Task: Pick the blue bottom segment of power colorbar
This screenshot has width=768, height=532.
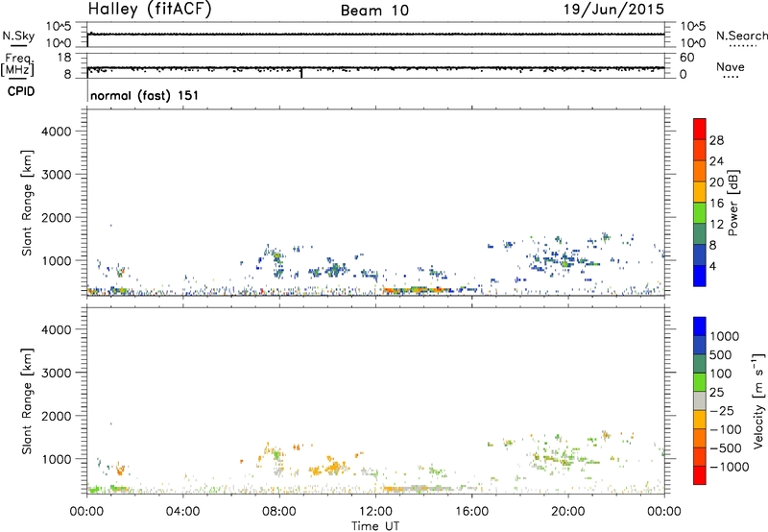Action: [x=700, y=276]
